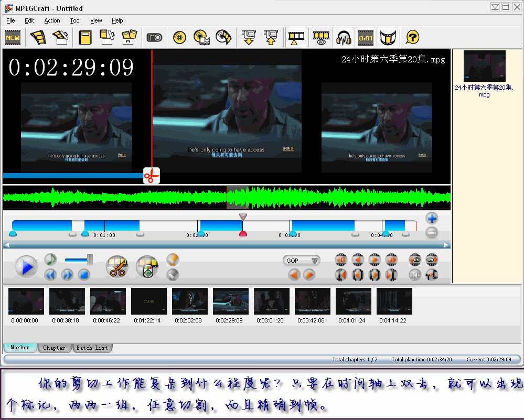Click the open film strip toolbar icon
The height and width of the screenshot is (420, 524).
pyautogui.click(x=38, y=37)
